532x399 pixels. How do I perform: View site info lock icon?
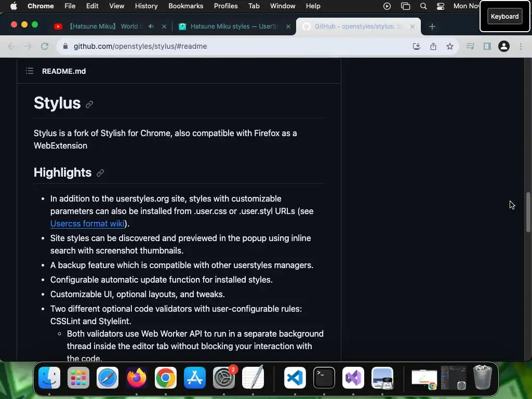coord(65,46)
